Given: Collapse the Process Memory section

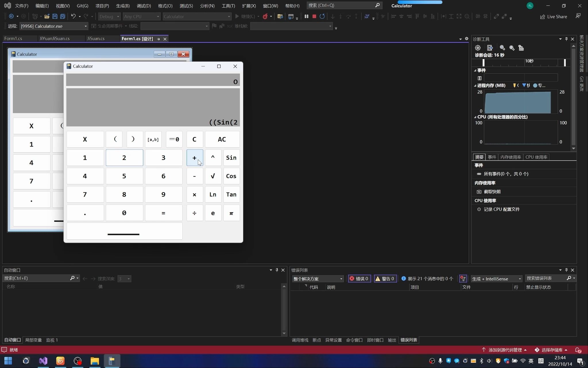Looking at the screenshot, I should [475, 85].
